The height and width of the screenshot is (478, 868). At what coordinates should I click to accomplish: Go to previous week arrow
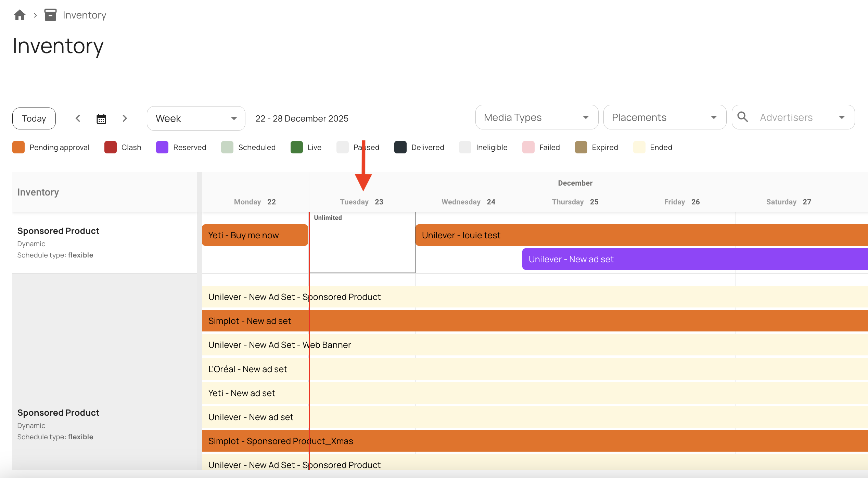tap(78, 118)
